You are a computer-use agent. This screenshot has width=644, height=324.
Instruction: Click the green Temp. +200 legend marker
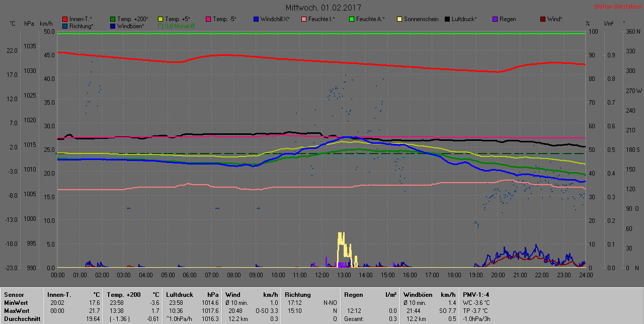[x=113, y=19]
